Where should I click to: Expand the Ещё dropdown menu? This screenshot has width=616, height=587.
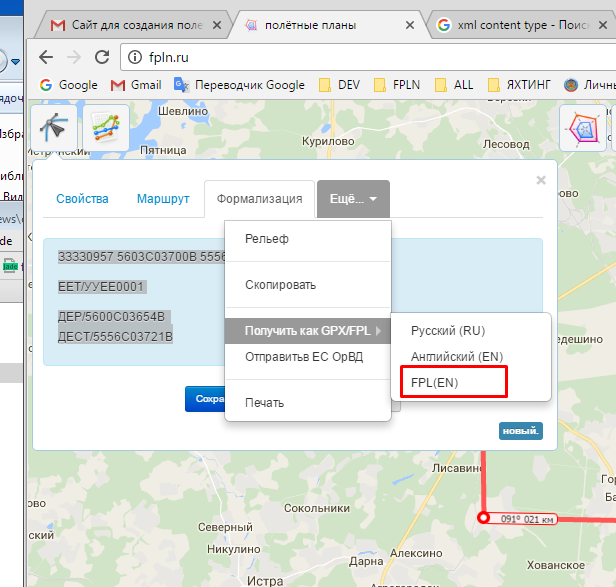pos(353,199)
